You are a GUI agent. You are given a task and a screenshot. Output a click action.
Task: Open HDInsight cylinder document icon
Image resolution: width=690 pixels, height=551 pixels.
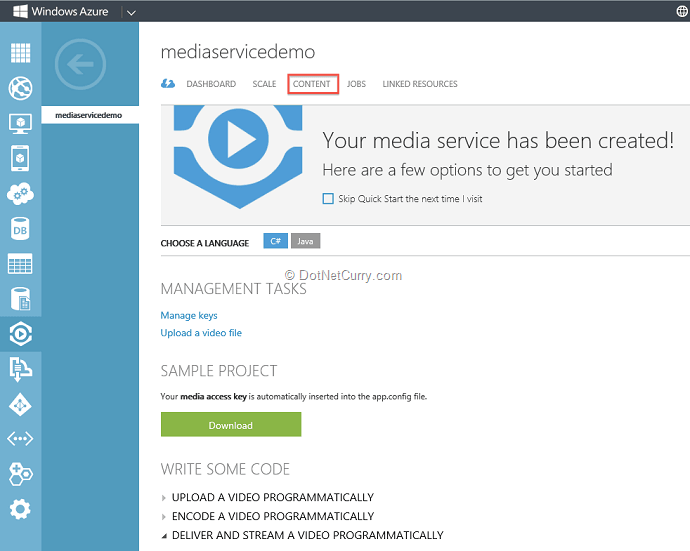[x=20, y=299]
